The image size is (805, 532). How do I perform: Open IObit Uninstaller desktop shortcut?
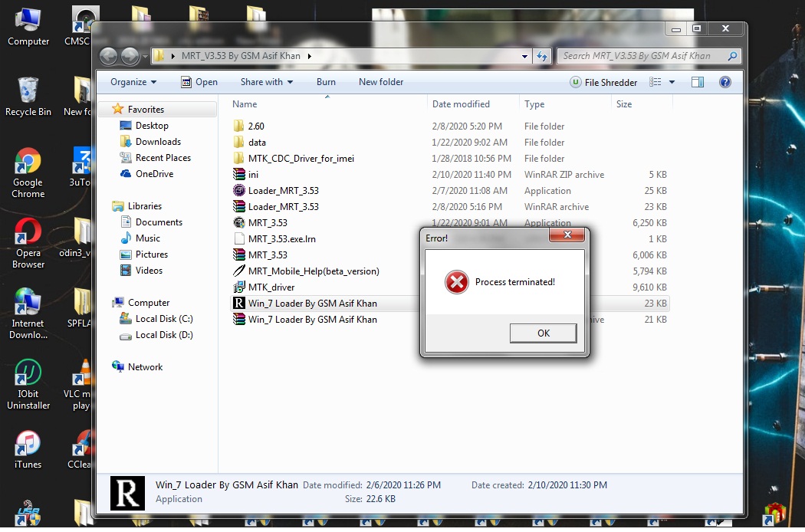coord(28,385)
